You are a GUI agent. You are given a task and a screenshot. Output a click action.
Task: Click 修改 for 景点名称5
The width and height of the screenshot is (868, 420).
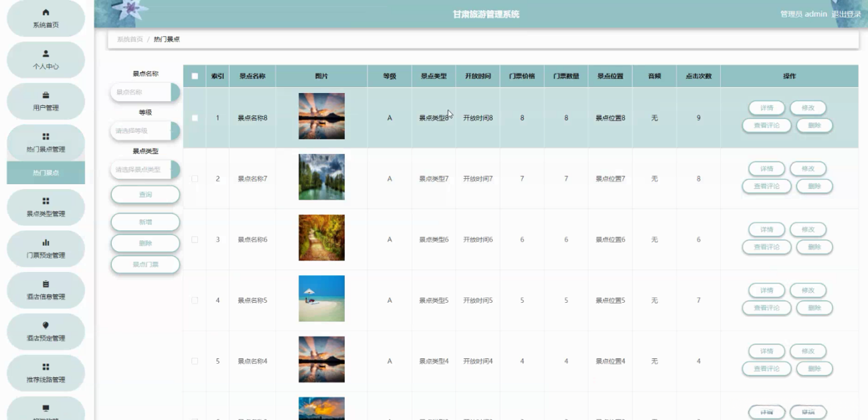pyautogui.click(x=808, y=290)
